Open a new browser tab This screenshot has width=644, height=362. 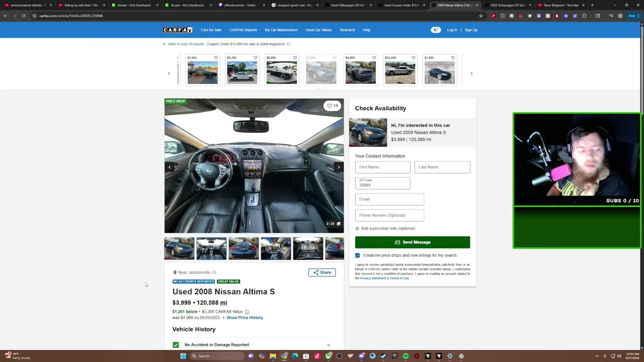[592, 5]
